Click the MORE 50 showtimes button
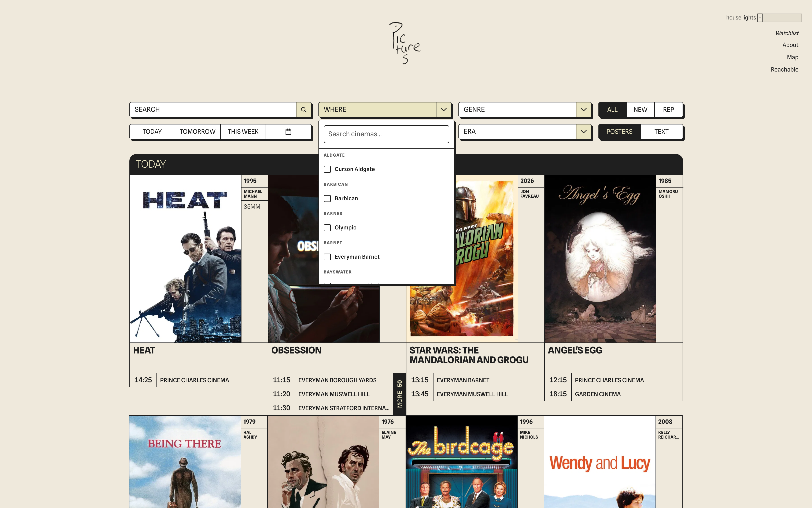This screenshot has width=812, height=508. 400,394
